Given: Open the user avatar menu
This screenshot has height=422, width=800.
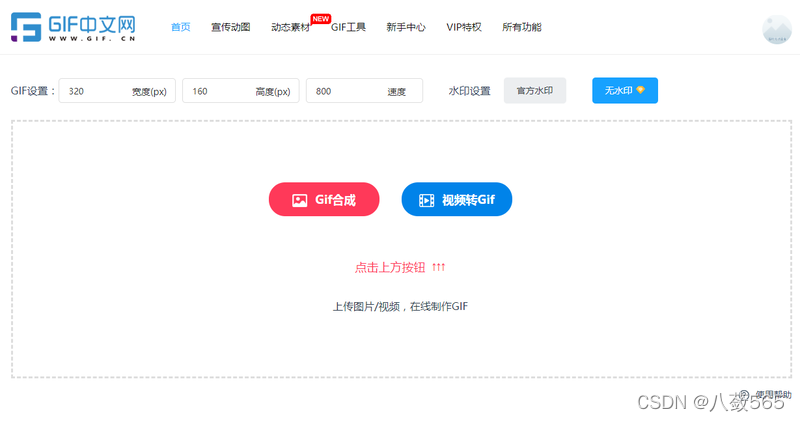Looking at the screenshot, I should click(777, 30).
